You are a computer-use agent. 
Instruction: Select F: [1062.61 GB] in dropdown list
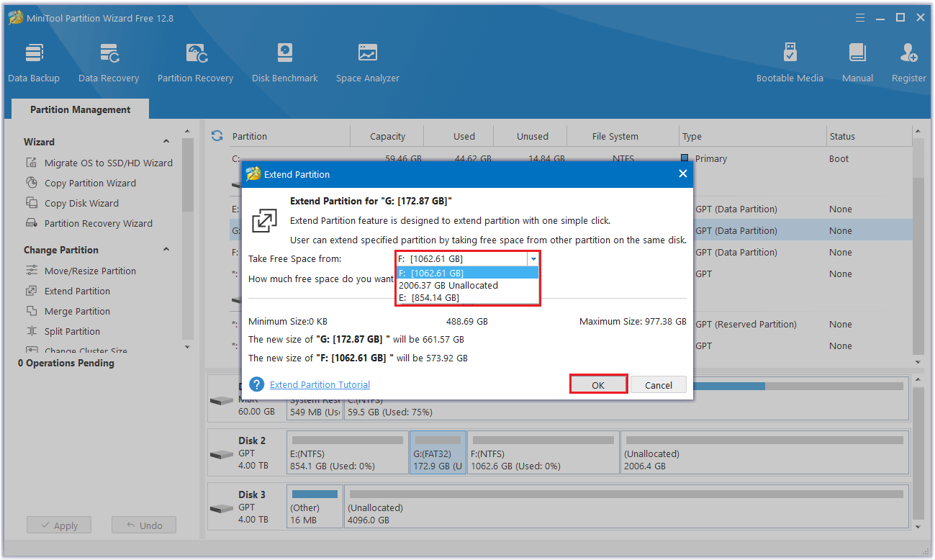click(x=467, y=273)
